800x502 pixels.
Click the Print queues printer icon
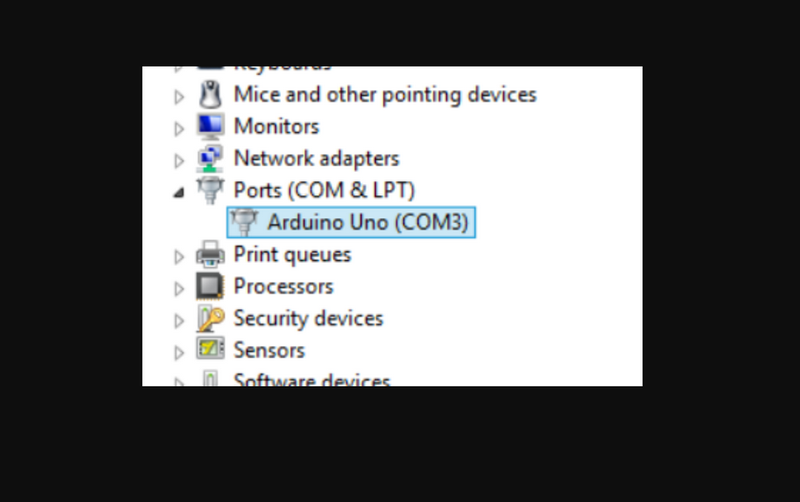point(210,255)
